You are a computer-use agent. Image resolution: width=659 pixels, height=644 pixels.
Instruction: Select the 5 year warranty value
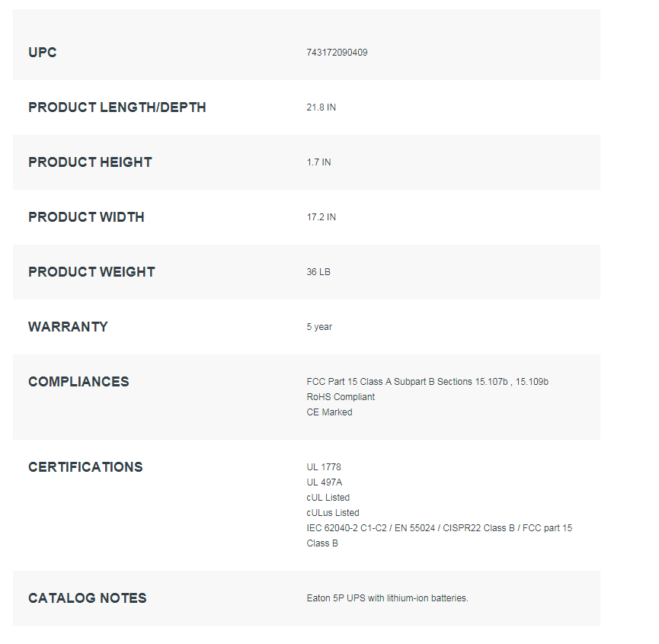coord(319,327)
